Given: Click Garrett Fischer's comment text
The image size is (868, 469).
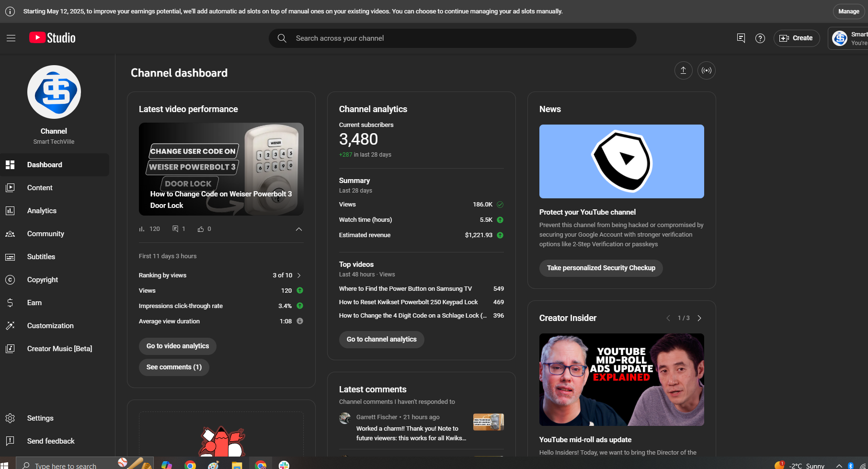Looking at the screenshot, I should tap(411, 434).
